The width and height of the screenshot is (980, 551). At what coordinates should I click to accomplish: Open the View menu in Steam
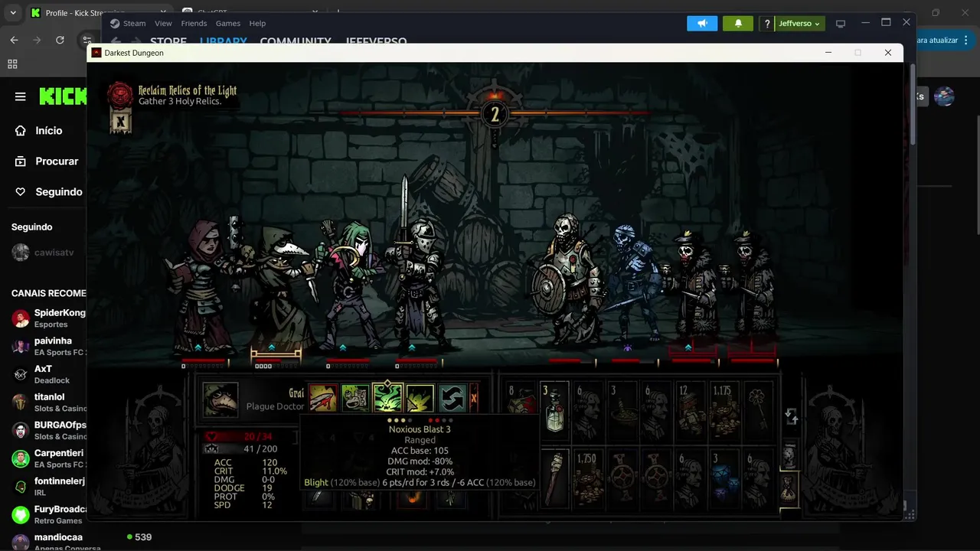click(x=163, y=24)
